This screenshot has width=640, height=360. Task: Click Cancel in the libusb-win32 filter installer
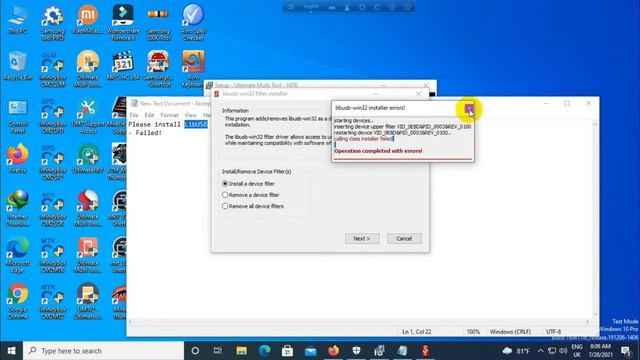(x=404, y=238)
